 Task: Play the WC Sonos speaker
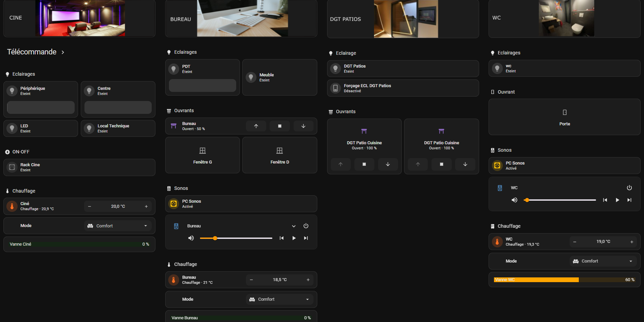coord(617,200)
